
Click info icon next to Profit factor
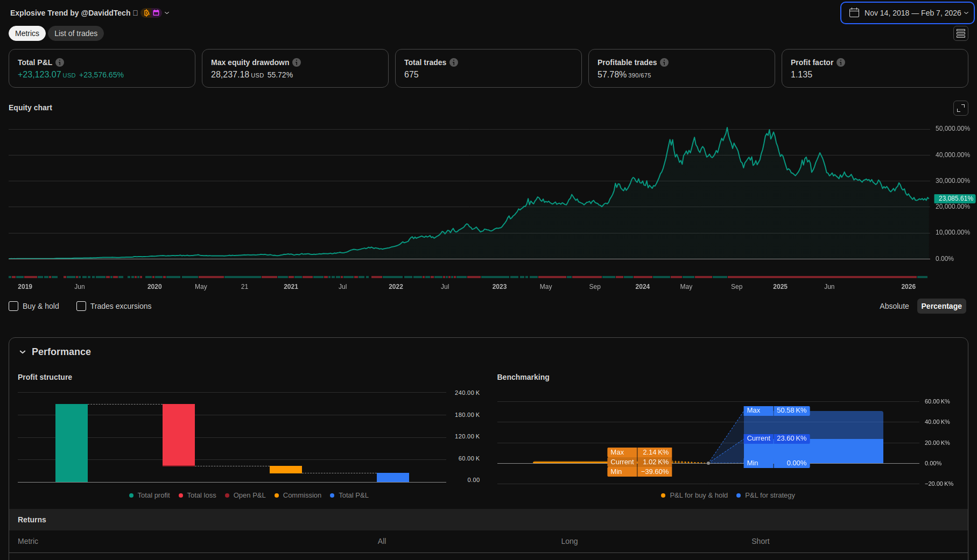841,62
